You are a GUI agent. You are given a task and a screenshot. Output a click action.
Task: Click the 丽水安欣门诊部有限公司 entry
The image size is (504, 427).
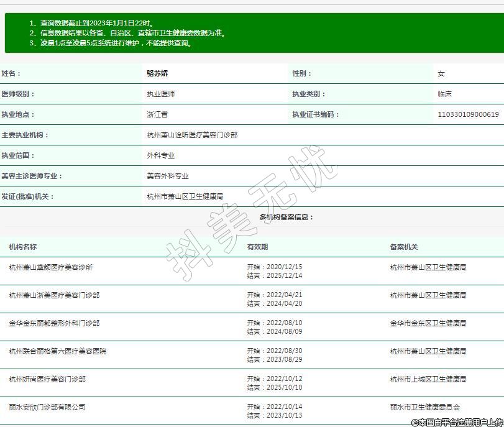(x=47, y=407)
